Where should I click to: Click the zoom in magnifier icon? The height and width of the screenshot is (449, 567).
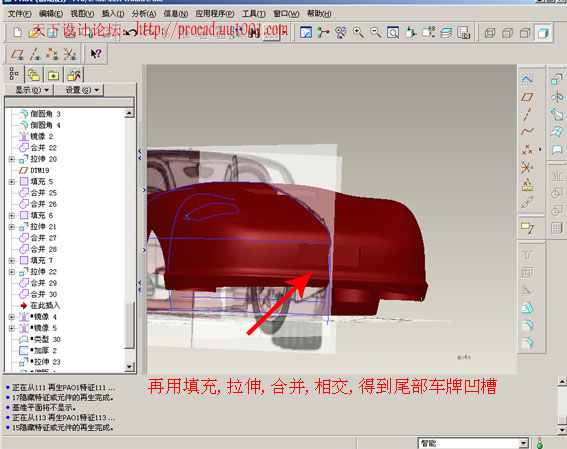pyautogui.click(x=358, y=33)
